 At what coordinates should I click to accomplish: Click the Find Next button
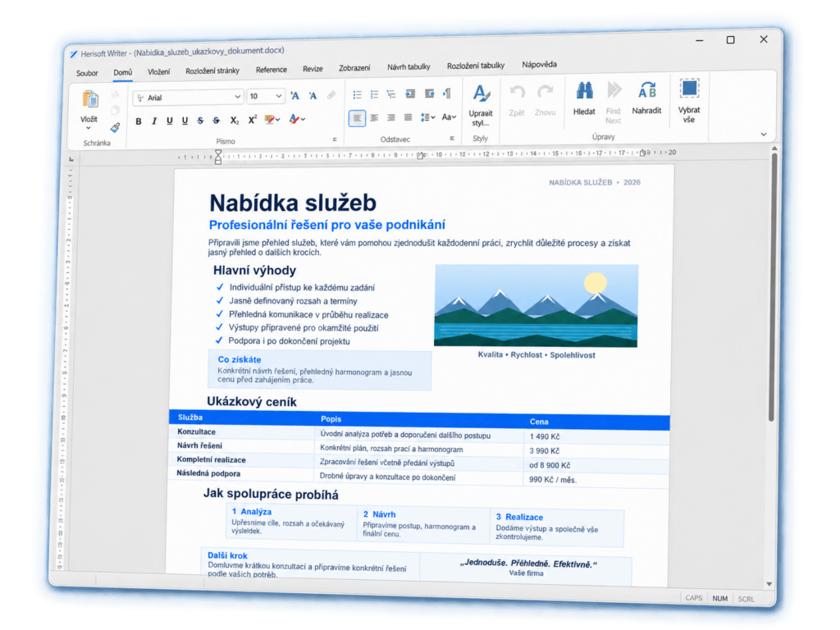coord(614,103)
